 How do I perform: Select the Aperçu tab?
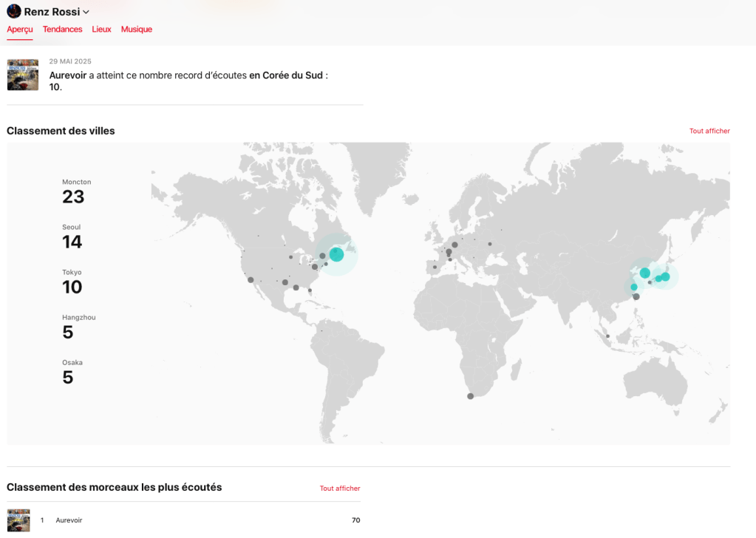click(20, 30)
